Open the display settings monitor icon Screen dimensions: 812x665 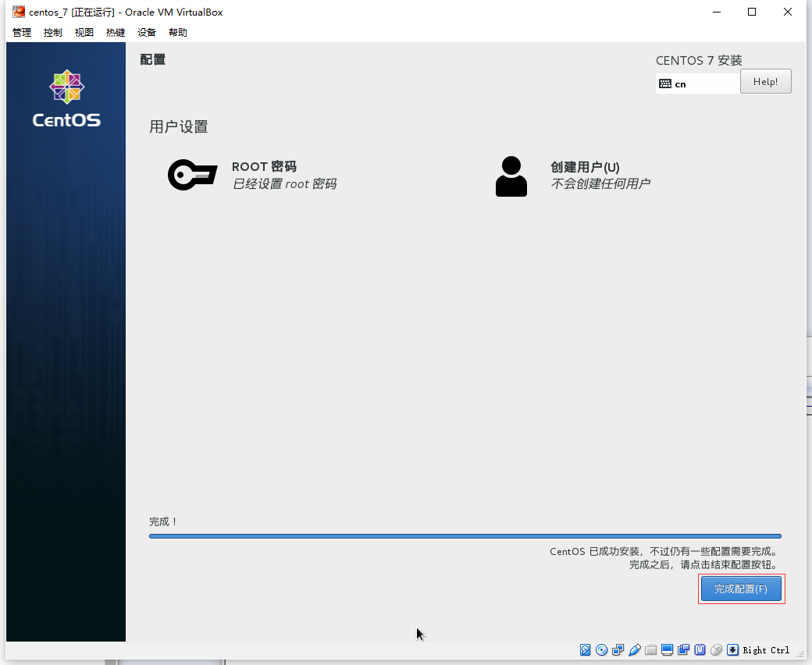coord(668,650)
